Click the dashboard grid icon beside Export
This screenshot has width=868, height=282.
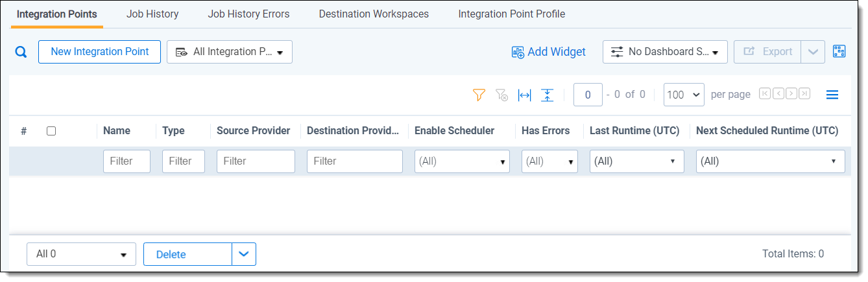coord(839,52)
